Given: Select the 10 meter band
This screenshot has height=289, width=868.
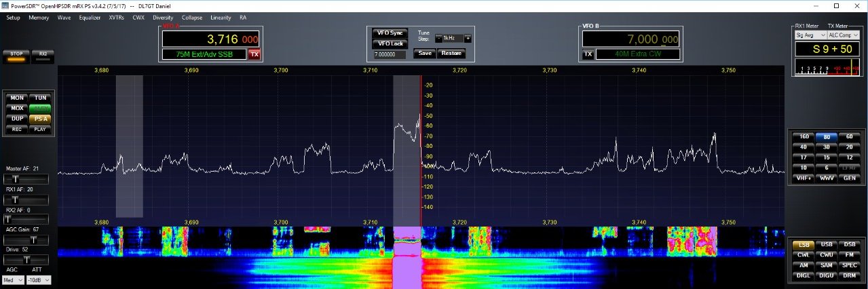Looking at the screenshot, I should (x=804, y=167).
